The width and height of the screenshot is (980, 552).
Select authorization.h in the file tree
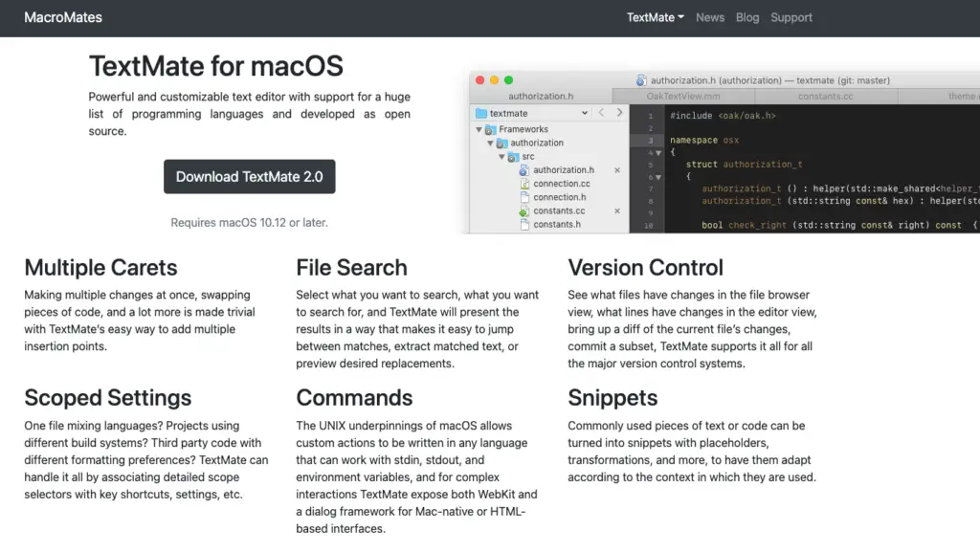(564, 170)
